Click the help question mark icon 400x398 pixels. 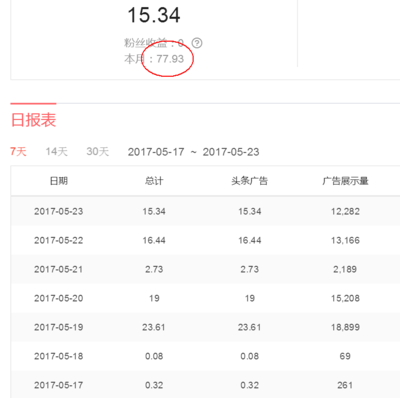point(197,43)
